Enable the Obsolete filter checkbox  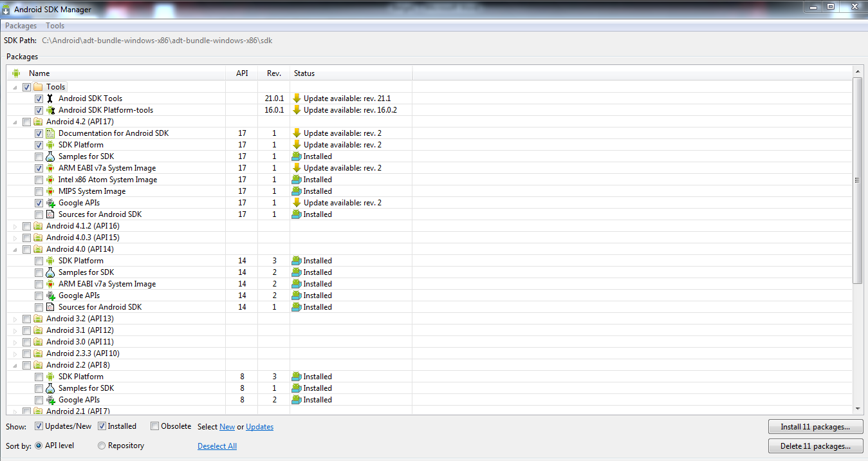[x=154, y=426]
